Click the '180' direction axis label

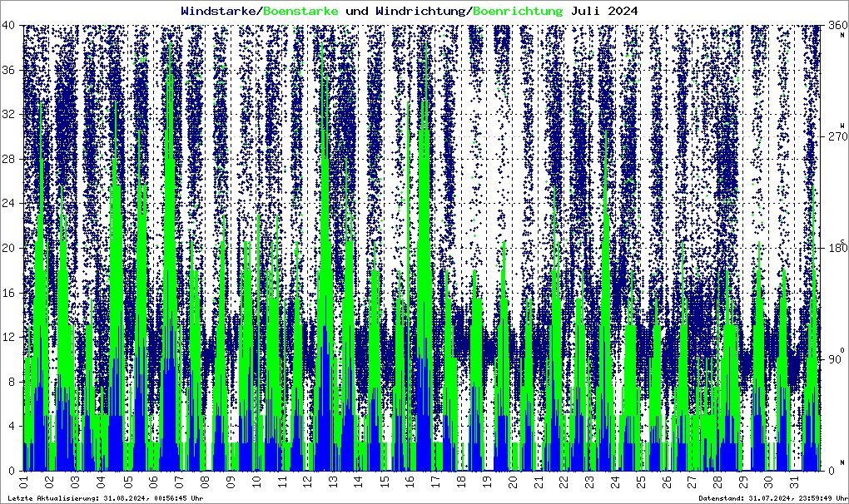pos(837,248)
